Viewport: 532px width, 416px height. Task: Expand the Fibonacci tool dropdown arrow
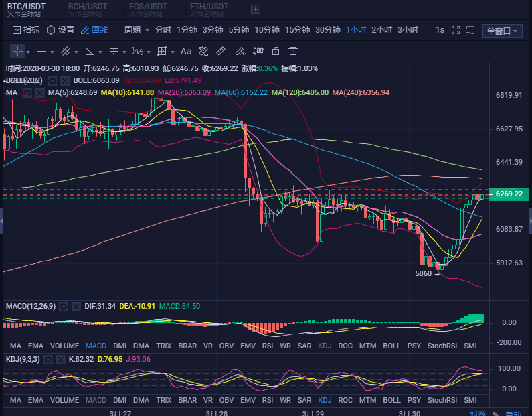[x=124, y=52]
